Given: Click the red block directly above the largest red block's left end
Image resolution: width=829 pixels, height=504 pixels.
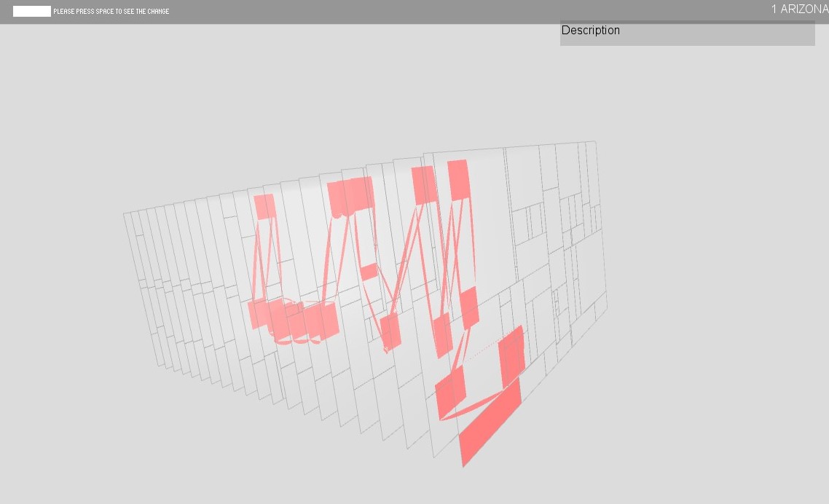Looking at the screenshot, I should click(450, 390).
